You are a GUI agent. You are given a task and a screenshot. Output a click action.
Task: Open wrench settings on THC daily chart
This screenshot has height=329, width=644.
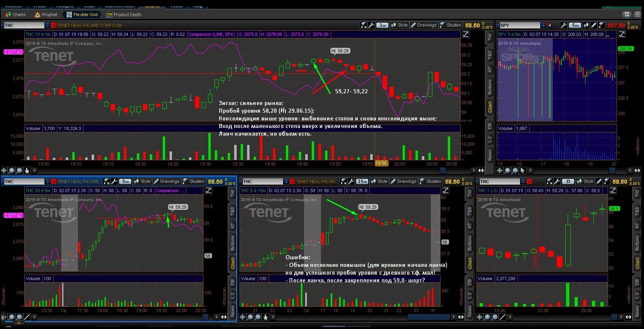[557, 181]
